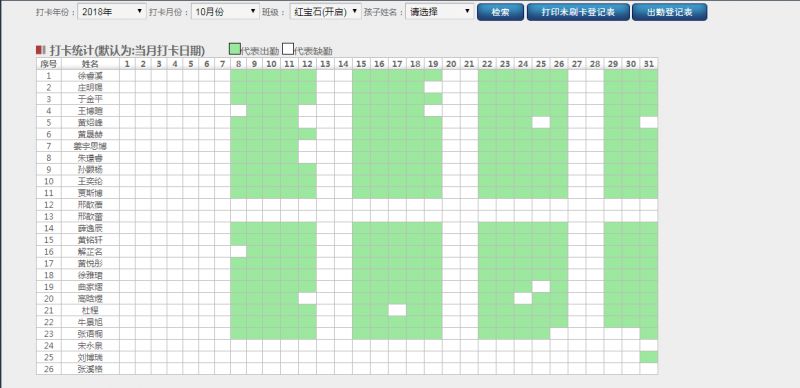The height and width of the screenshot is (388, 800).
Task: Click the name 张语桐 in row 23
Action: [90, 334]
